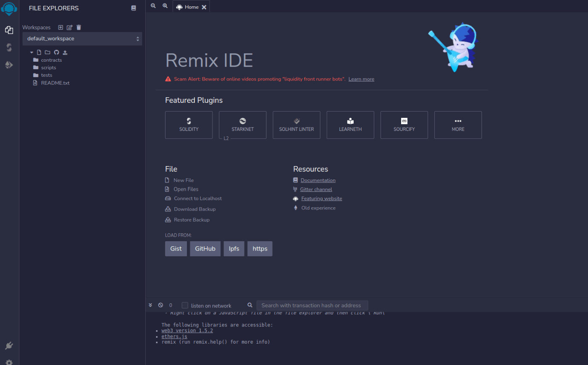Open Settings gear at sidebar bottom
Image resolution: width=588 pixels, height=365 pixels.
click(9, 362)
